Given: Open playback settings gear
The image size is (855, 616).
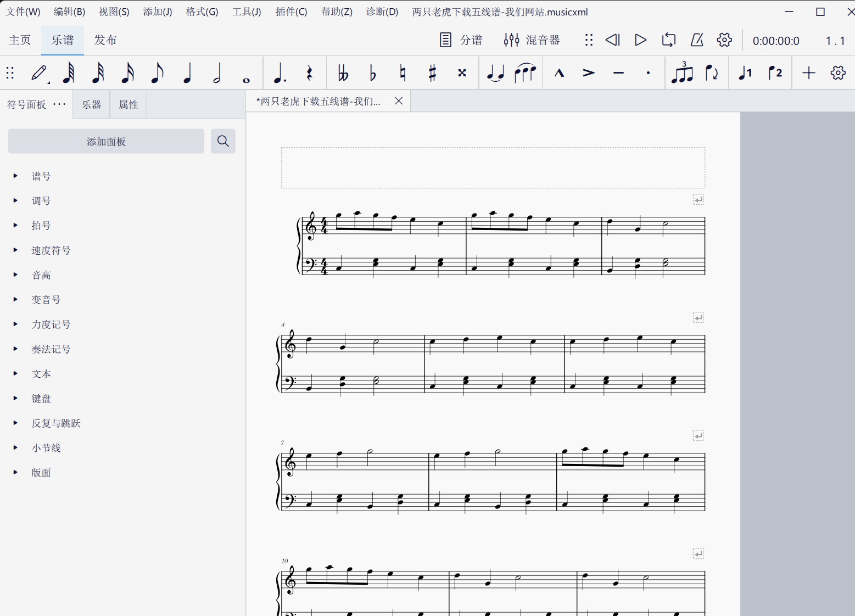Looking at the screenshot, I should point(724,40).
